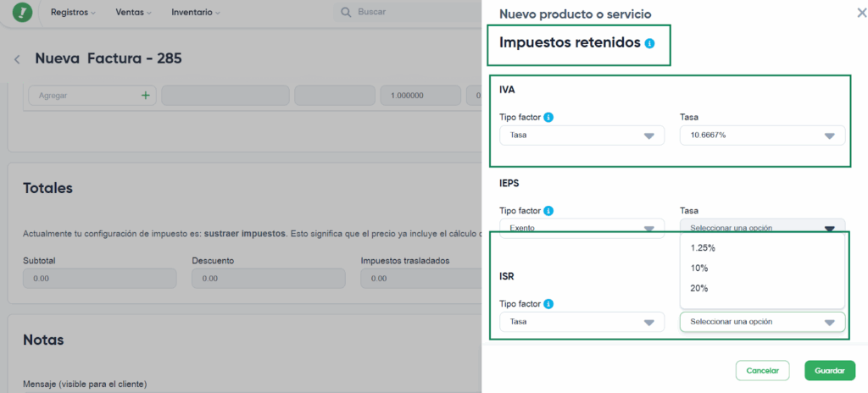Click info icon beside ISR Tipo factor
The width and height of the screenshot is (868, 393).
click(x=548, y=303)
